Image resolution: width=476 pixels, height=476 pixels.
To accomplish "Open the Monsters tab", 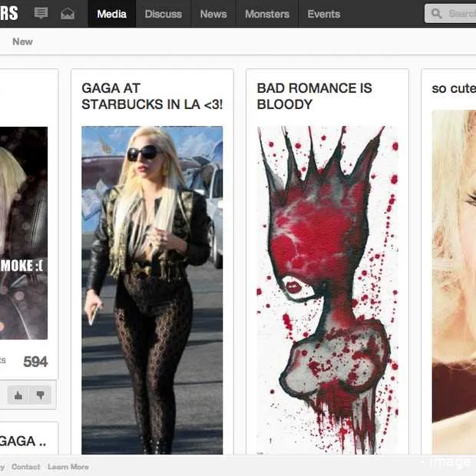I will (x=267, y=14).
